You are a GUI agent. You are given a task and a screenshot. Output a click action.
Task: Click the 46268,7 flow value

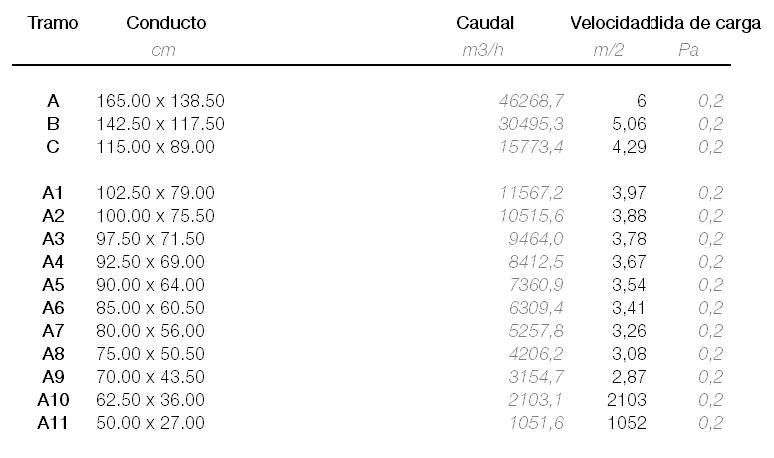531,101
